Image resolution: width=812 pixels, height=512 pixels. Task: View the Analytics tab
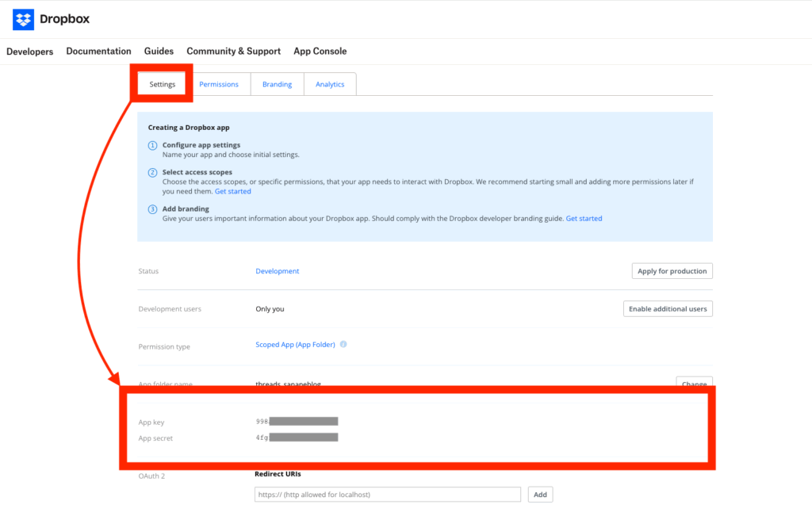click(330, 84)
